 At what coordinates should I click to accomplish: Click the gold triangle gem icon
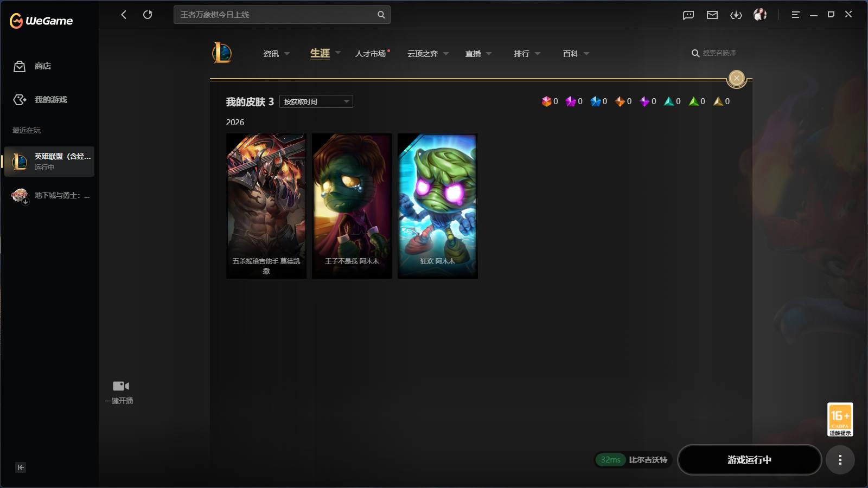tap(718, 101)
